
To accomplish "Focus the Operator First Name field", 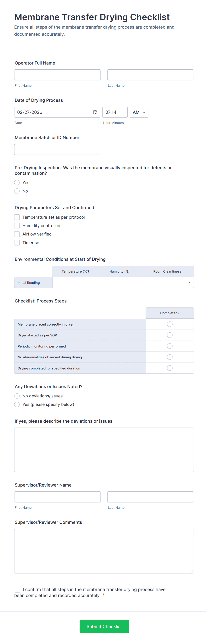I will click(x=57, y=75).
